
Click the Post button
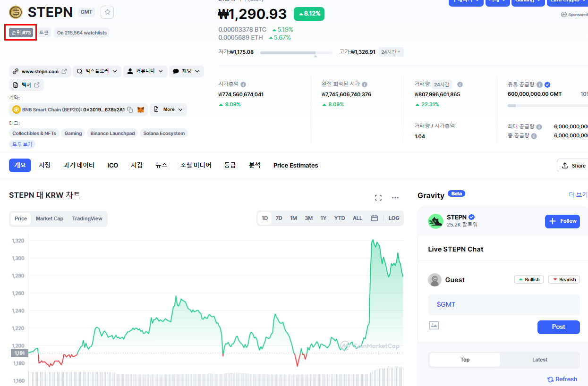tap(559, 327)
